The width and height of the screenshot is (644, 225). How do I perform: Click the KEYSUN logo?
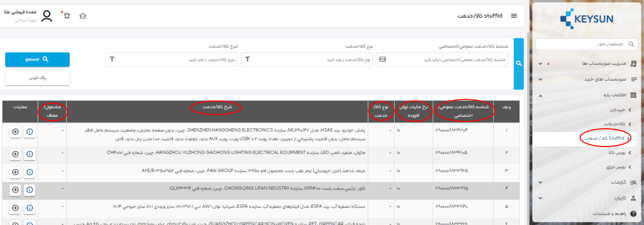(586, 19)
